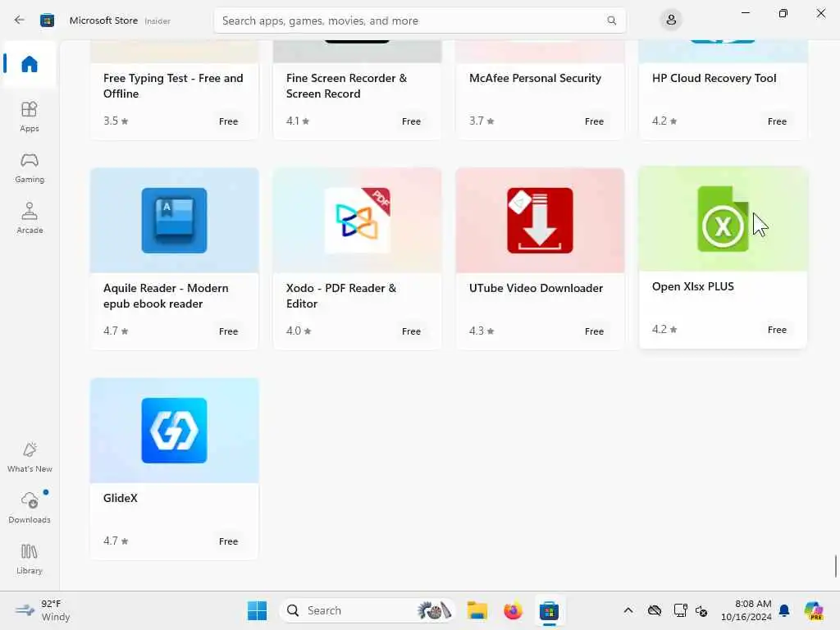840x630 pixels.
Task: Open weather widget showing 92°F
Action: coord(43,610)
